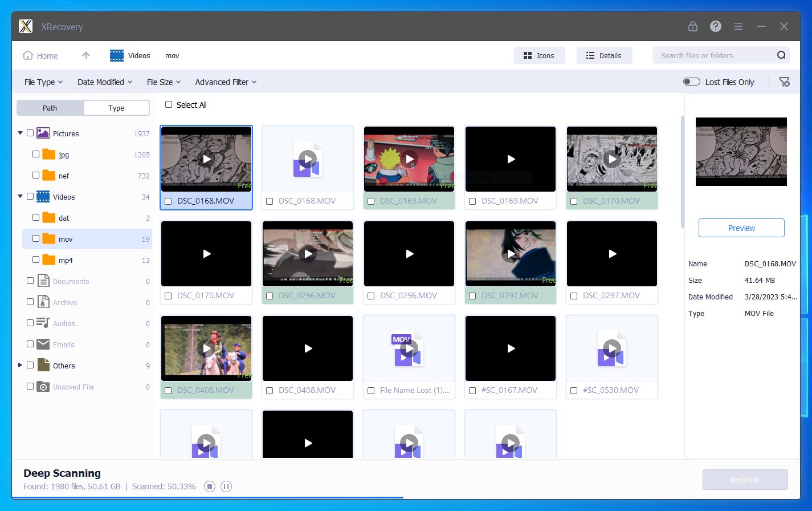Click the preview image in the right panel
812x511 pixels.
pyautogui.click(x=741, y=151)
